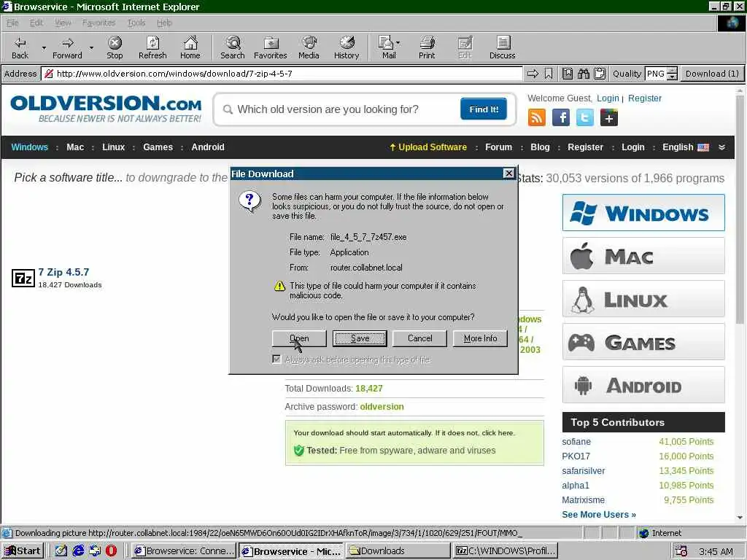This screenshot has width=747, height=560.
Task: Open the big Windows category banner
Action: pyautogui.click(x=643, y=212)
